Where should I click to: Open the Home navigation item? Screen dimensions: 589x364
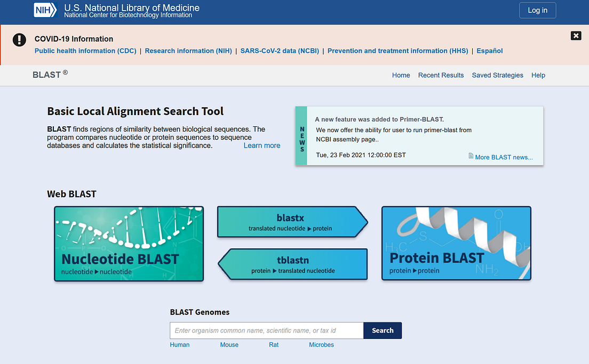(401, 75)
